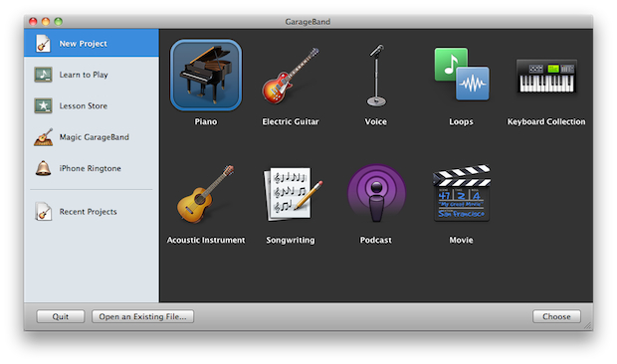Viewport: 617px width, 364px height.
Task: Open the iPhone Ringtone section label
Action: coord(91,168)
